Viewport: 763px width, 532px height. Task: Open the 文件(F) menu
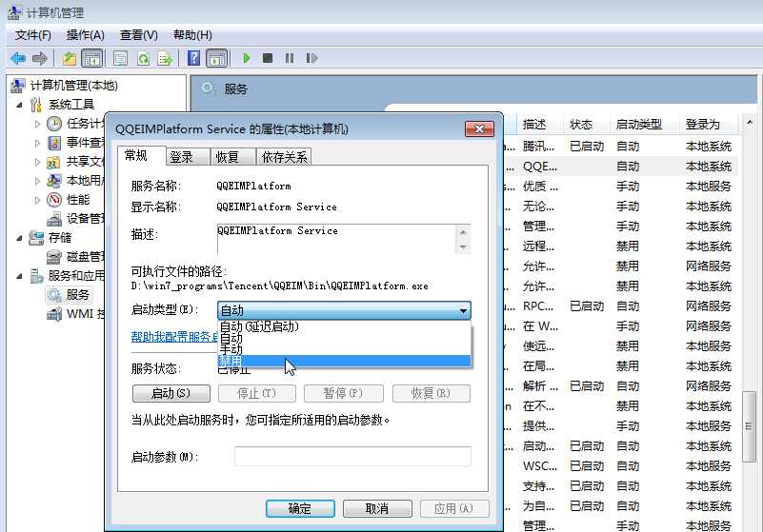pos(32,35)
